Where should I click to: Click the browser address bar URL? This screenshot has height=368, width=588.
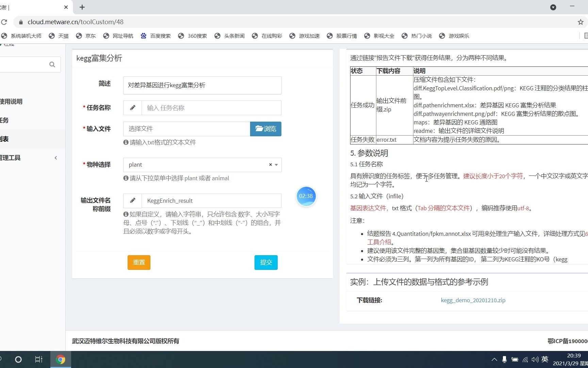point(76,22)
